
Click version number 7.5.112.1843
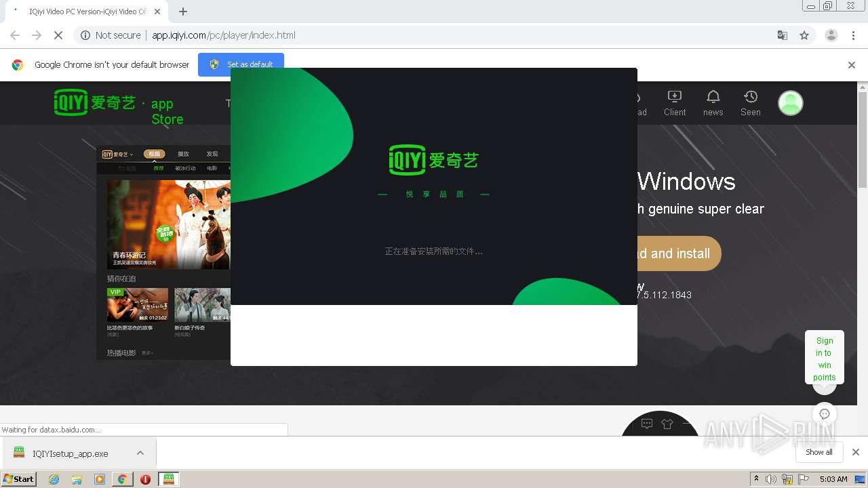tap(664, 295)
